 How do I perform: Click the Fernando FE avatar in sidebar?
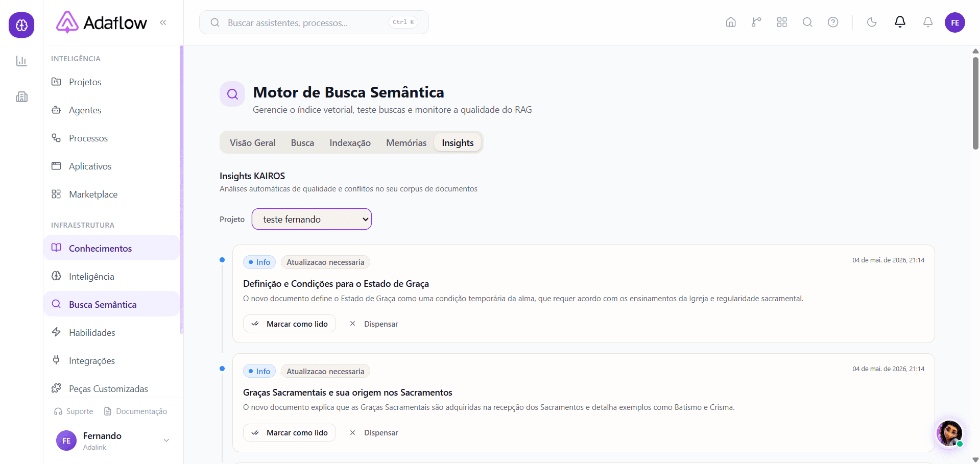66,441
